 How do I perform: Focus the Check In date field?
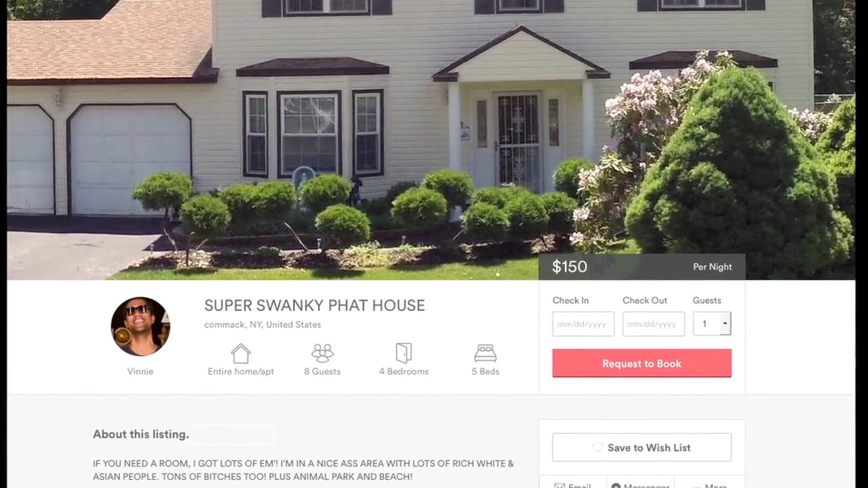pyautogui.click(x=583, y=324)
